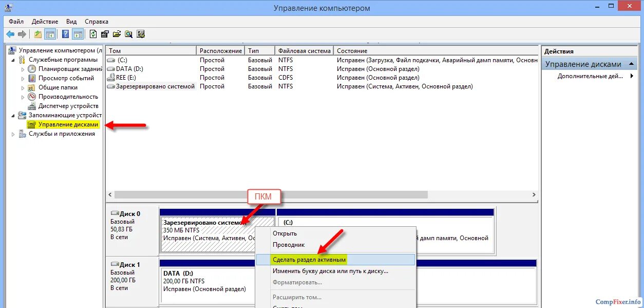Screen dimensions: 644x308
Task: Click the volume list horizontal scrollbar thumb
Action: coord(271,195)
